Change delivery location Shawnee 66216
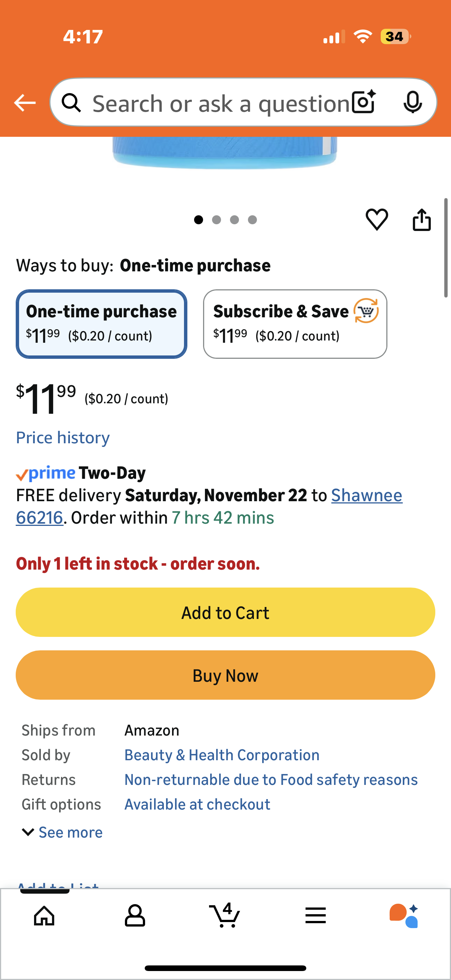 (x=366, y=495)
